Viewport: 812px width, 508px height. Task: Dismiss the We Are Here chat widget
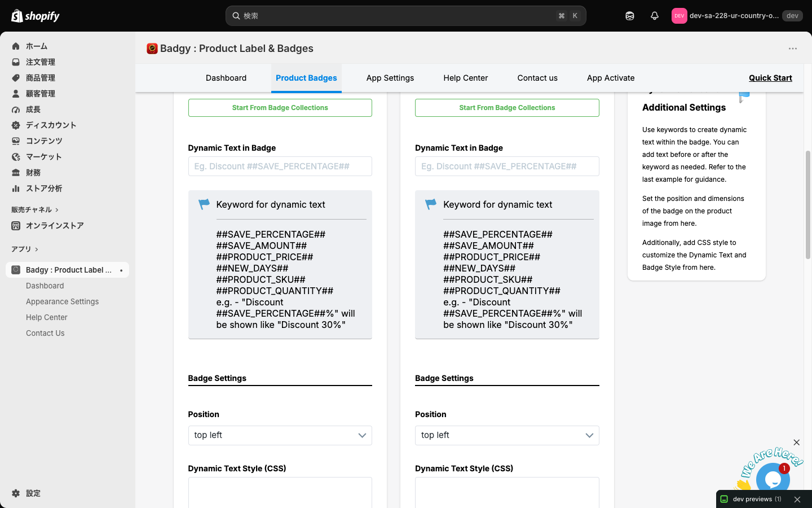tap(796, 443)
